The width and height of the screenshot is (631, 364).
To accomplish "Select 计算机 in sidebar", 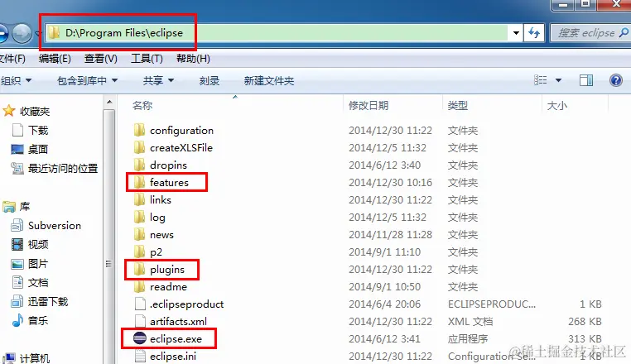I will (x=35, y=358).
